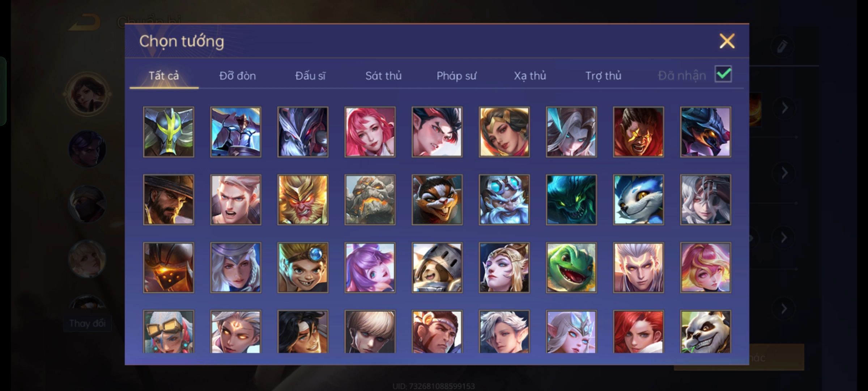Pick the pink-haired female hero

point(370,132)
